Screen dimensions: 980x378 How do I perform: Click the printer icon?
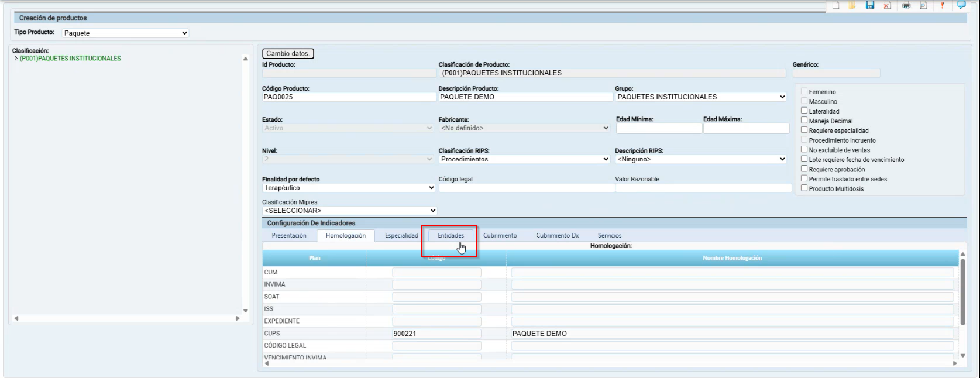906,5
